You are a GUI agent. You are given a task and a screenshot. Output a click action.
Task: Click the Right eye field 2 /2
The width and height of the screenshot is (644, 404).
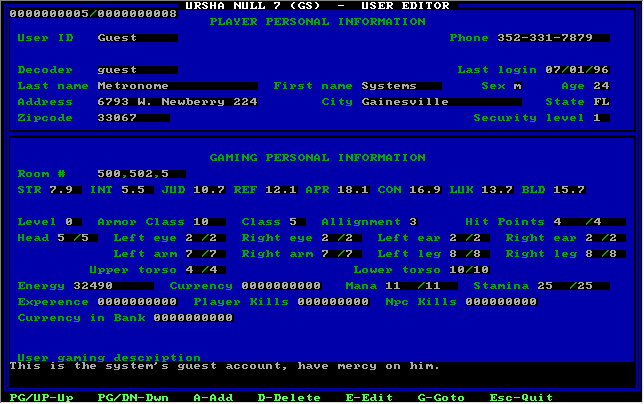pyautogui.click(x=341, y=238)
